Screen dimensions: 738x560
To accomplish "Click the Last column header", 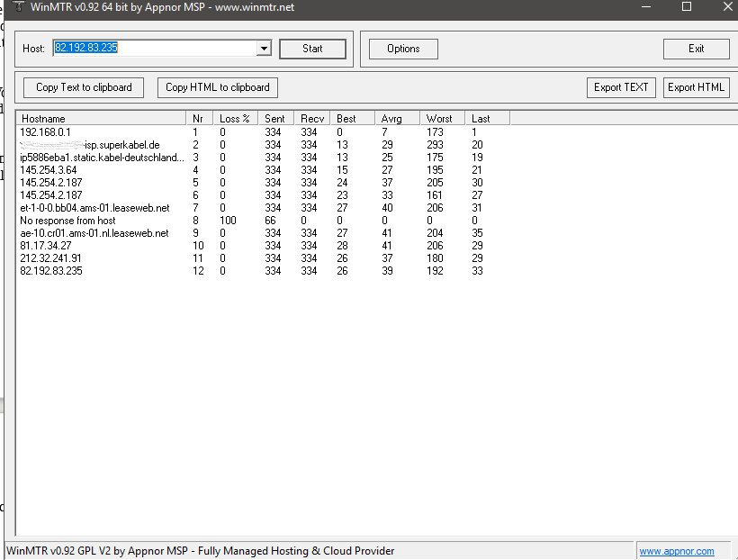I will (487, 119).
